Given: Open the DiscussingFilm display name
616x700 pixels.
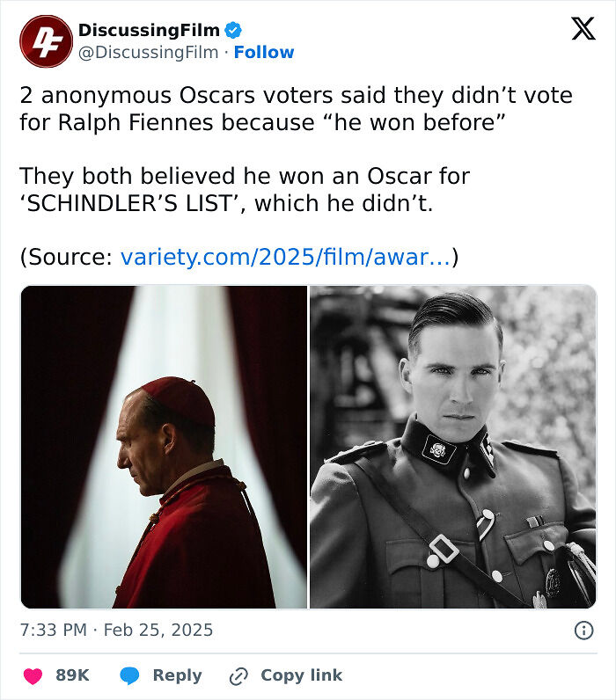Looking at the screenshot, I should pos(149,31).
